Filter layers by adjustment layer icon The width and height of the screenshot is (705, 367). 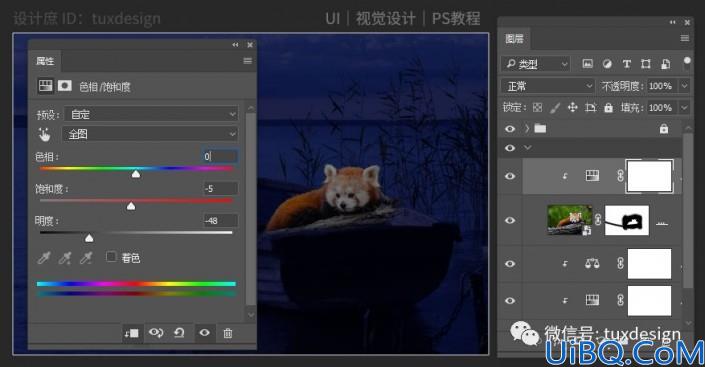tap(607, 64)
